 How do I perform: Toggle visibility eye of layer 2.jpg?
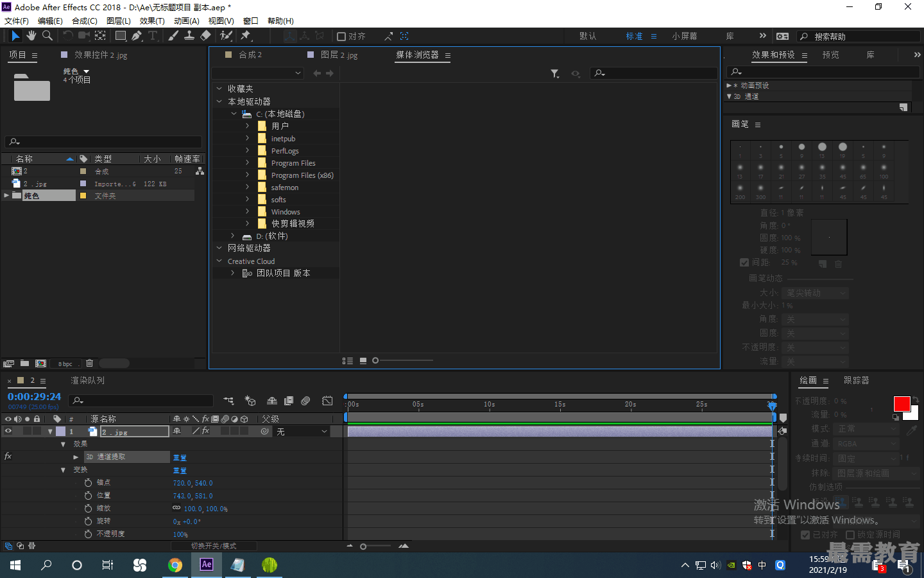pyautogui.click(x=8, y=432)
